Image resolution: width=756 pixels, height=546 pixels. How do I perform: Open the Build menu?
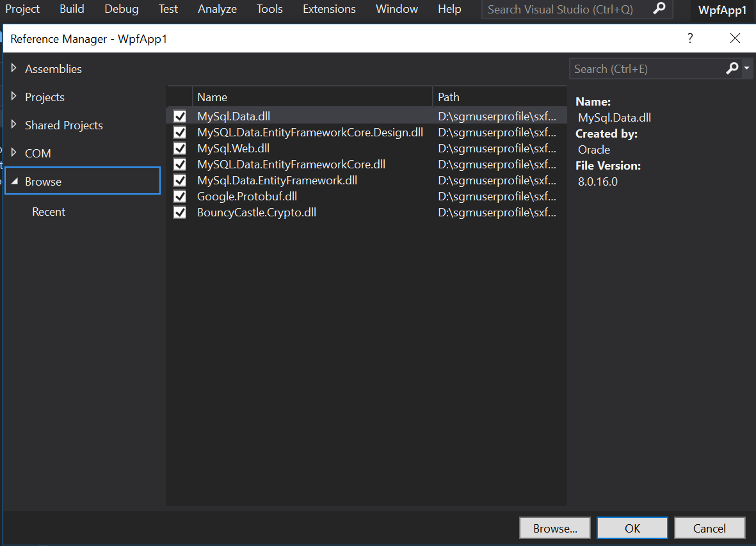click(72, 9)
